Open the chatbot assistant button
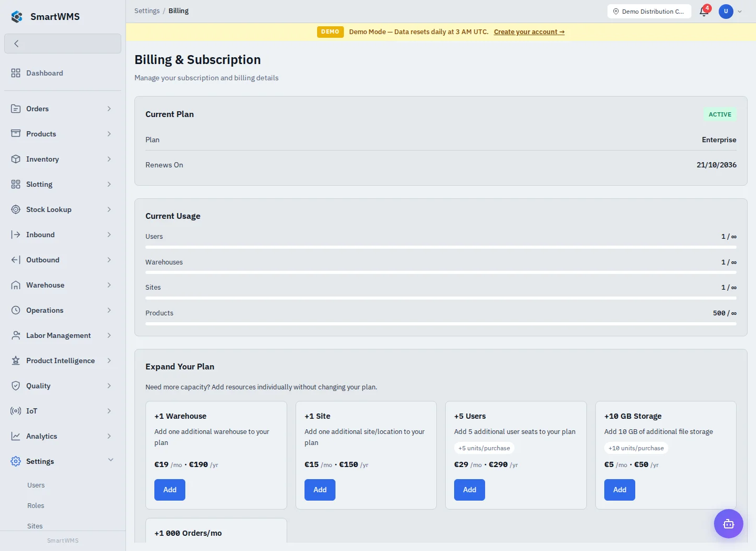 728,524
